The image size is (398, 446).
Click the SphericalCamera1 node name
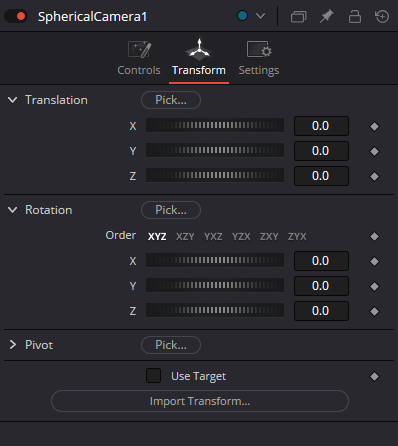pyautogui.click(x=92, y=16)
